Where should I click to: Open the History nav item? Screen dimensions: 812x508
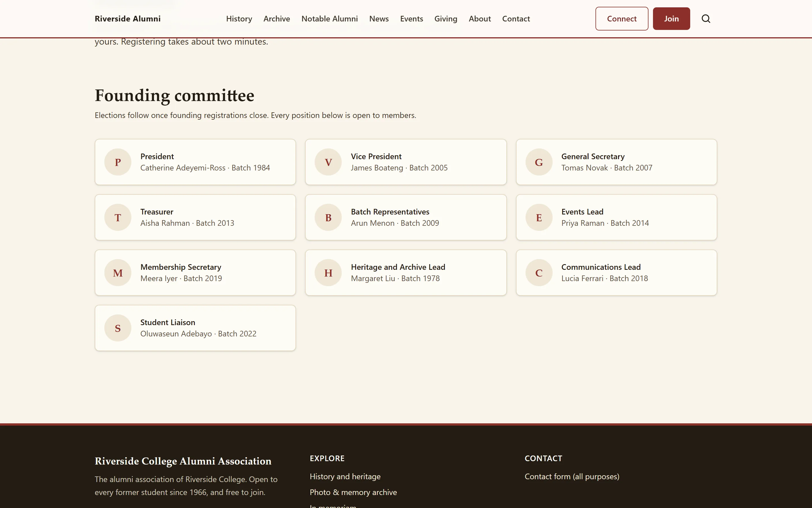[239, 19]
